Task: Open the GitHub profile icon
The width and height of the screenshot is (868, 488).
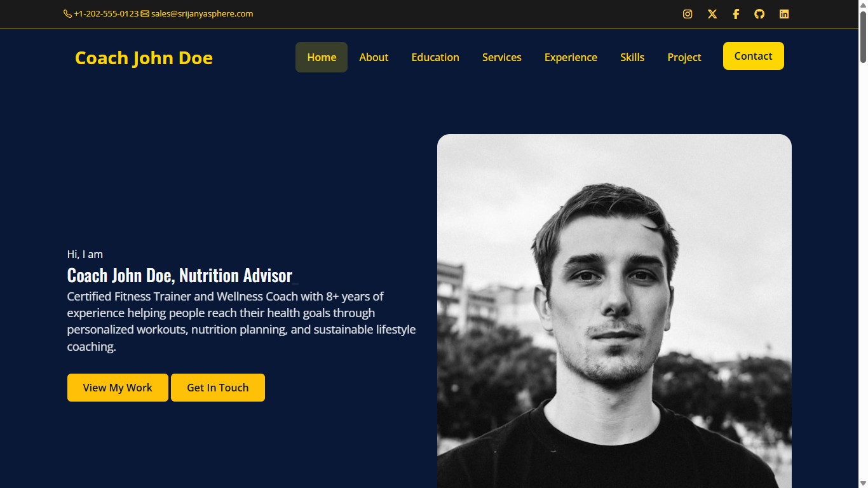Action: click(x=759, y=14)
